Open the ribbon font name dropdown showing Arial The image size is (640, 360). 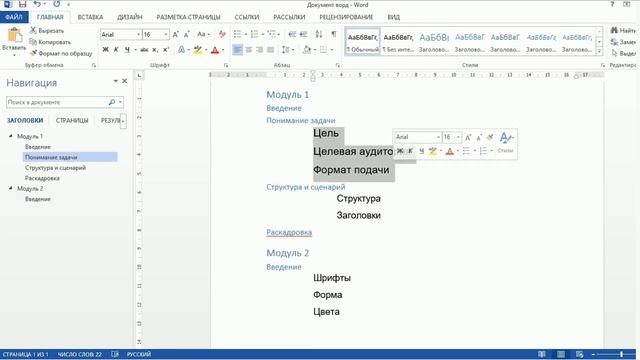click(x=138, y=35)
